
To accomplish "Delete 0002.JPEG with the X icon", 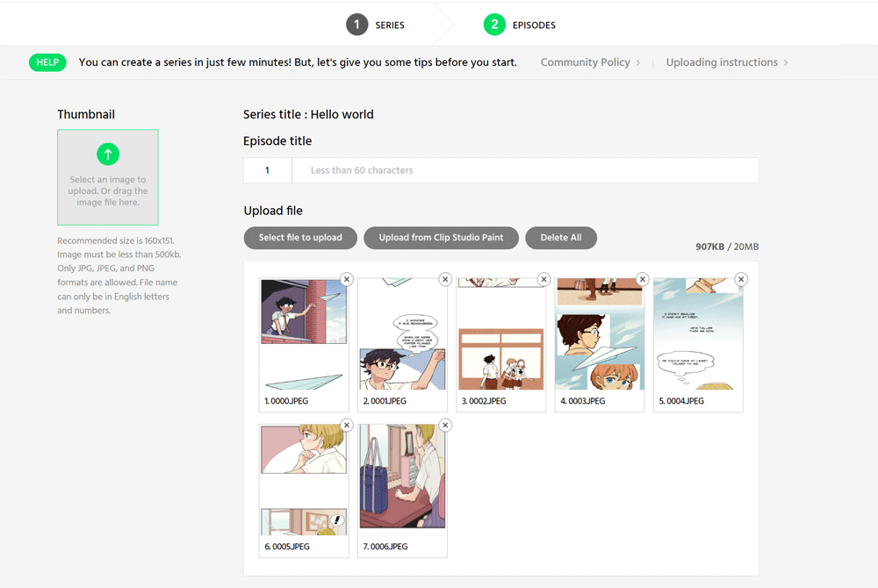I will point(543,279).
